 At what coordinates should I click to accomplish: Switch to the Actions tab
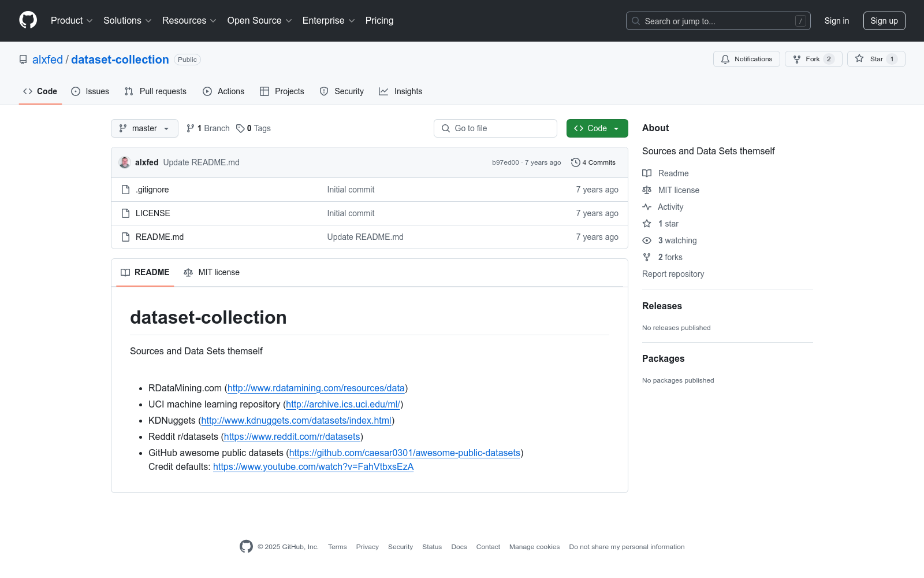223,91
